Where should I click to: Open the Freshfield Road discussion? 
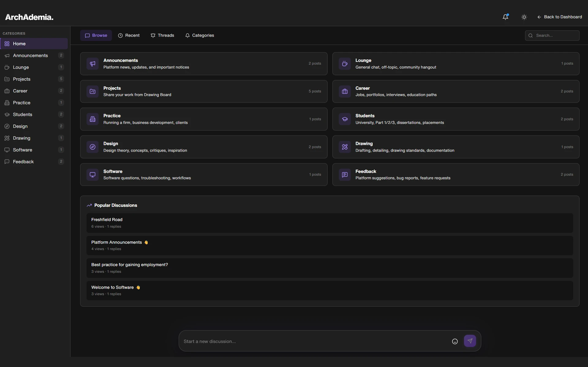pos(107,220)
